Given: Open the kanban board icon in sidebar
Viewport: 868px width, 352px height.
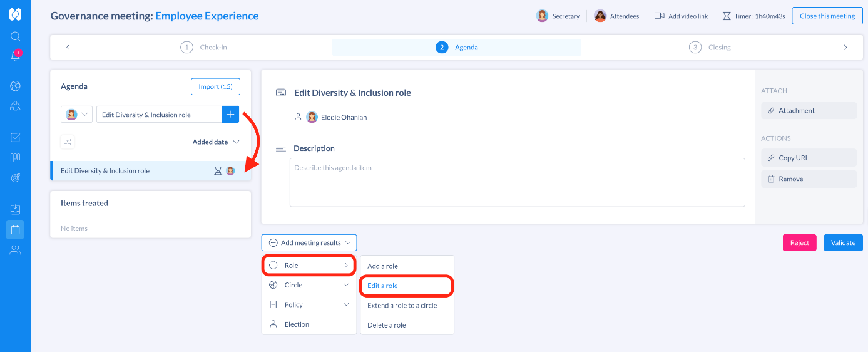Looking at the screenshot, I should [x=15, y=157].
